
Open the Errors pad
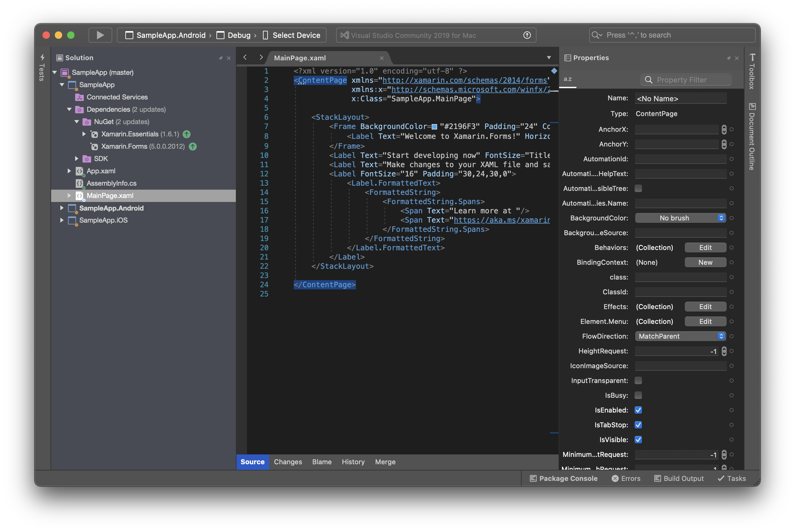pos(626,478)
